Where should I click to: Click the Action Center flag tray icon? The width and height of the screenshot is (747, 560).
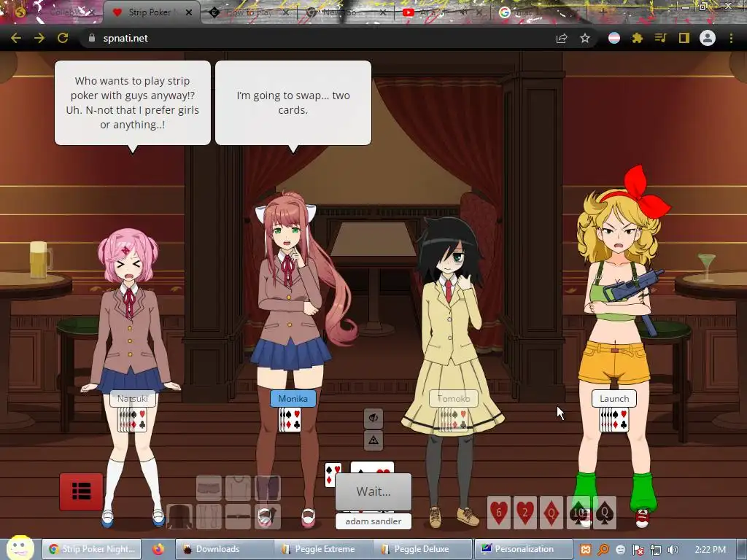click(638, 550)
